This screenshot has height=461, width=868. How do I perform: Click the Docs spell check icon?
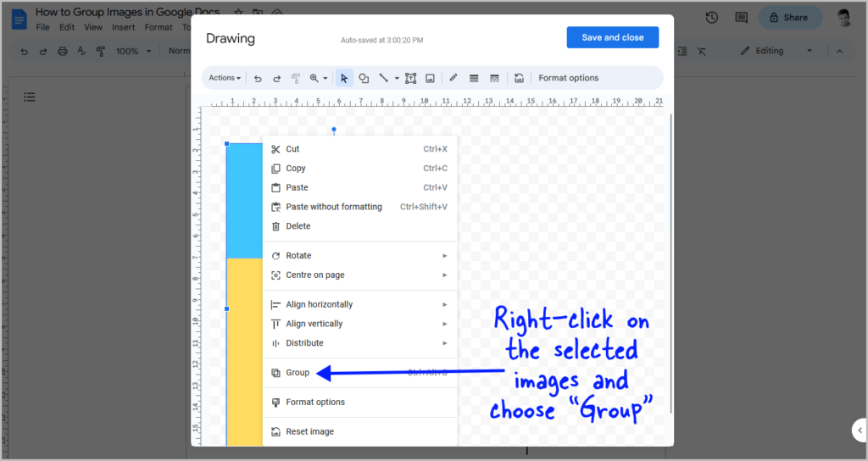coord(81,51)
